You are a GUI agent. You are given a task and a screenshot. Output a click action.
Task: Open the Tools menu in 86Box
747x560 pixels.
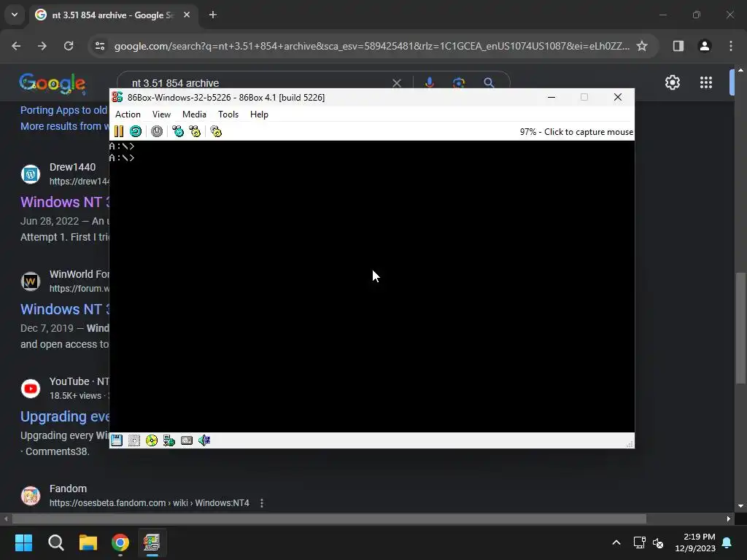[x=228, y=114]
